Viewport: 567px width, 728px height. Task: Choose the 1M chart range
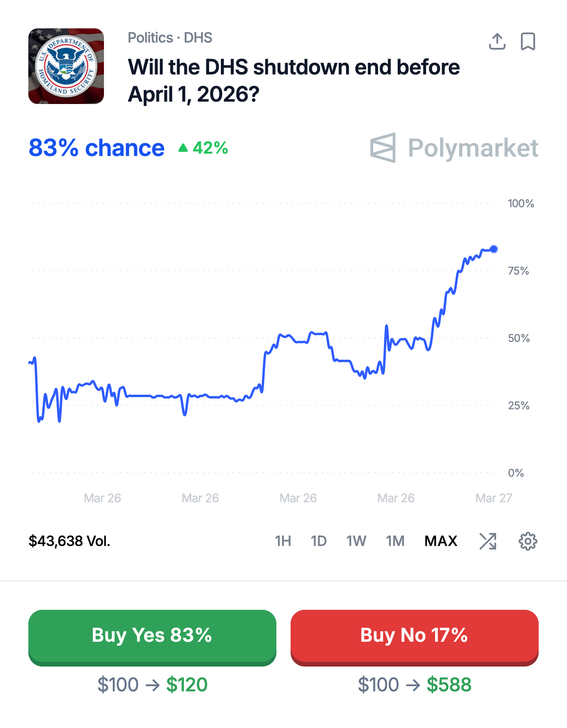click(x=395, y=541)
